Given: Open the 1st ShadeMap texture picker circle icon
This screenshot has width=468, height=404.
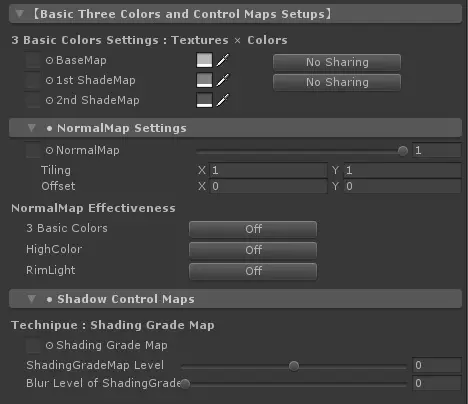Looking at the screenshot, I should click(x=49, y=81).
